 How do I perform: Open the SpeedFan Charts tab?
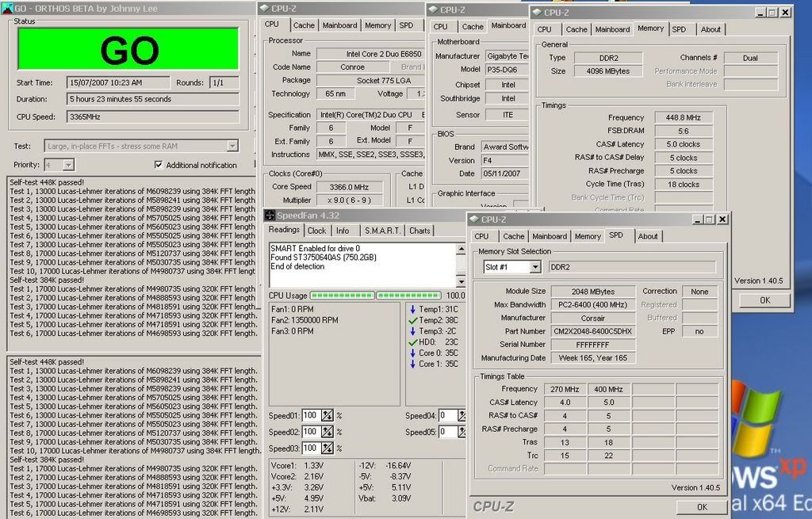click(419, 231)
